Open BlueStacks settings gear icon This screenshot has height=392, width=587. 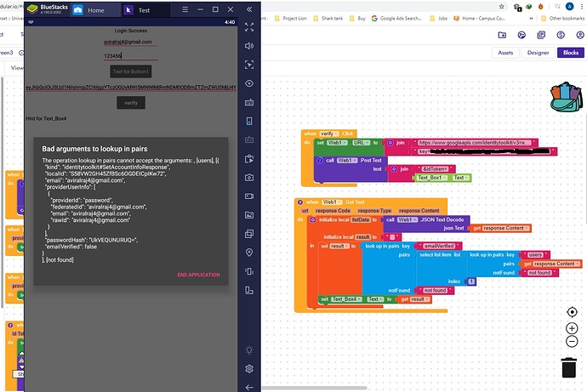(x=249, y=369)
